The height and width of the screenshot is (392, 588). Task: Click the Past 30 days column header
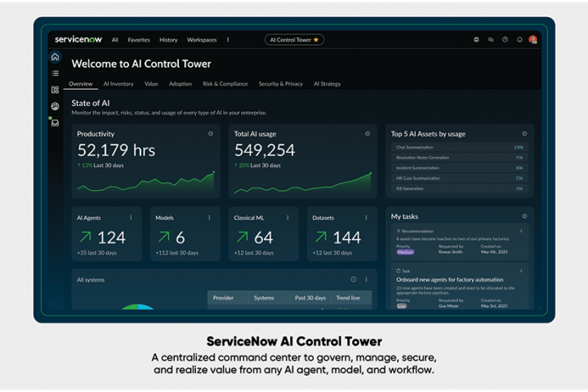point(310,297)
